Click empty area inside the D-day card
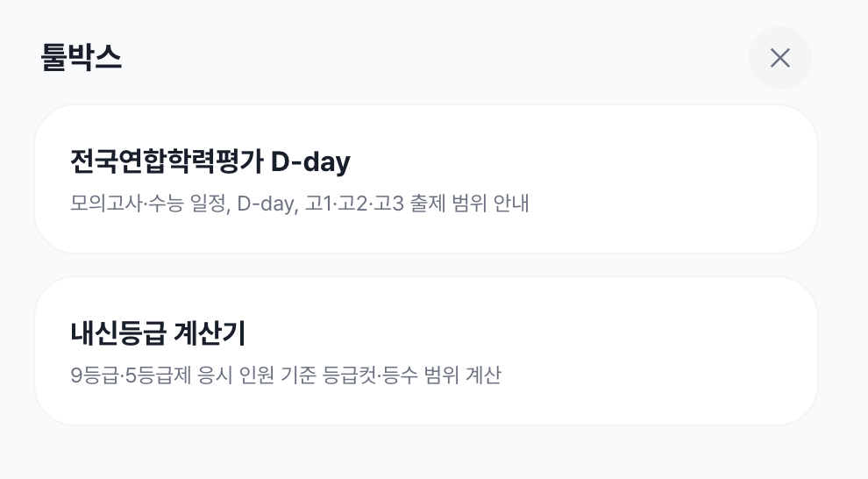Screen dimensions: 868x479 point(665,179)
